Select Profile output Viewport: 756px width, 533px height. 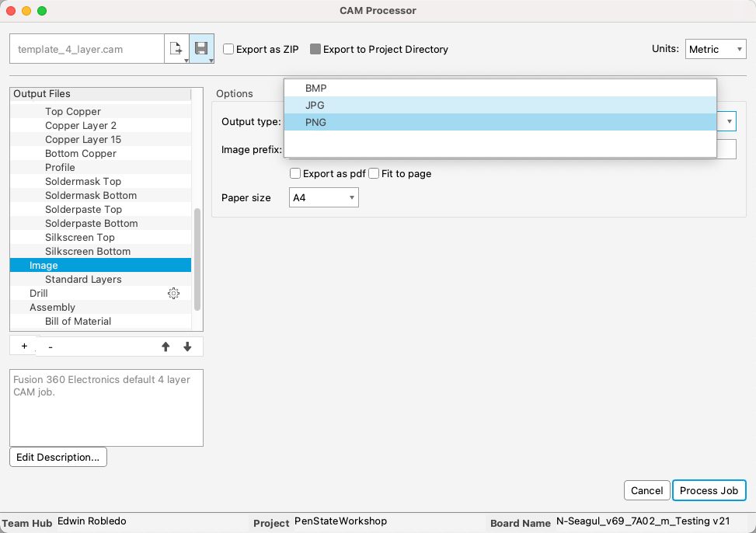pyautogui.click(x=100, y=167)
